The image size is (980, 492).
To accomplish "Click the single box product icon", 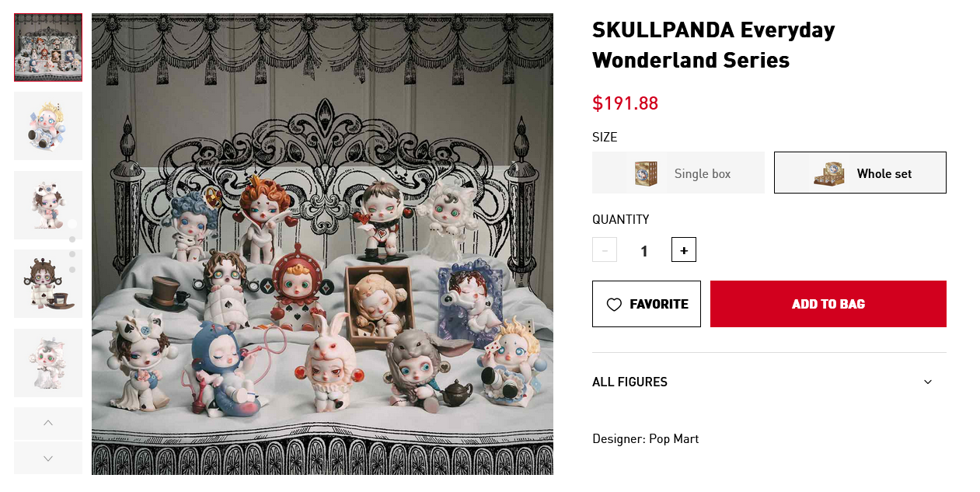I will click(646, 173).
